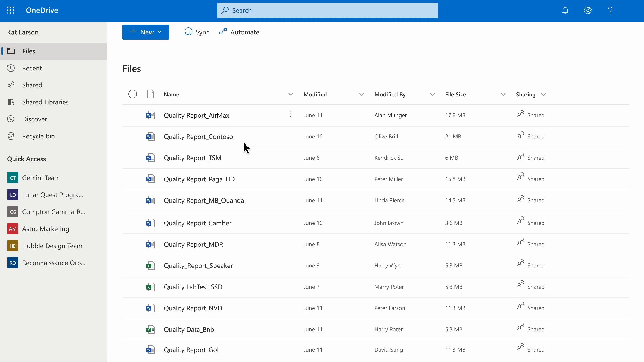Click shared people icon for Quality Report_TSM

(521, 157)
